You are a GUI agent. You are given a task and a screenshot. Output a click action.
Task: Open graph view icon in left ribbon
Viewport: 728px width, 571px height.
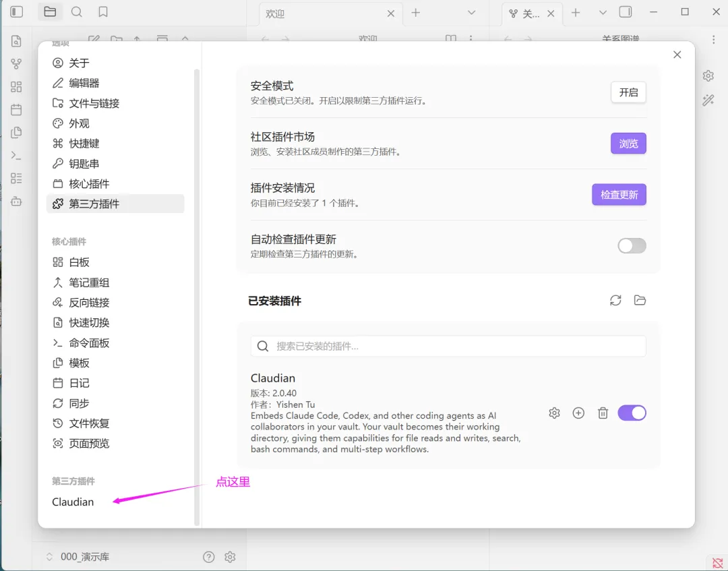(x=16, y=63)
